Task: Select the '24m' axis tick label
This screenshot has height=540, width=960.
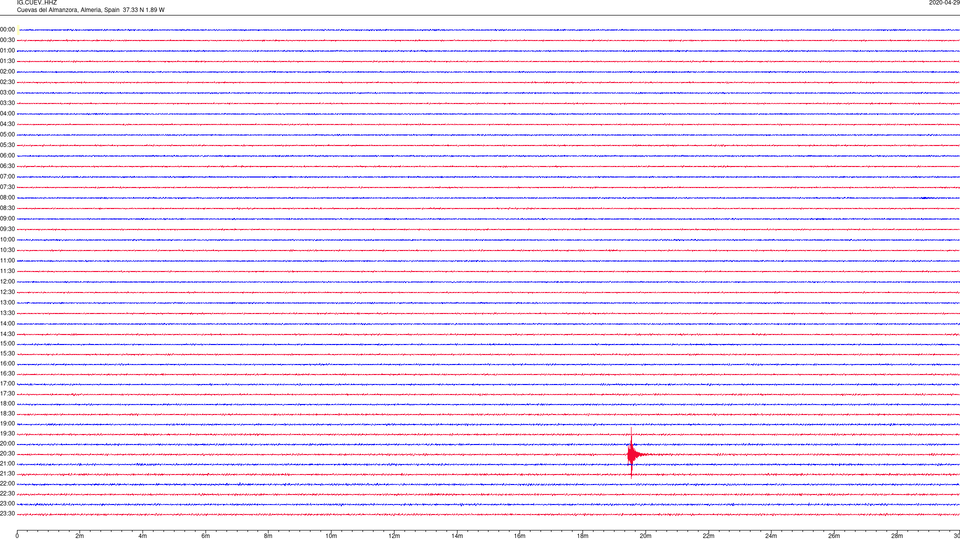Action: [x=771, y=536]
